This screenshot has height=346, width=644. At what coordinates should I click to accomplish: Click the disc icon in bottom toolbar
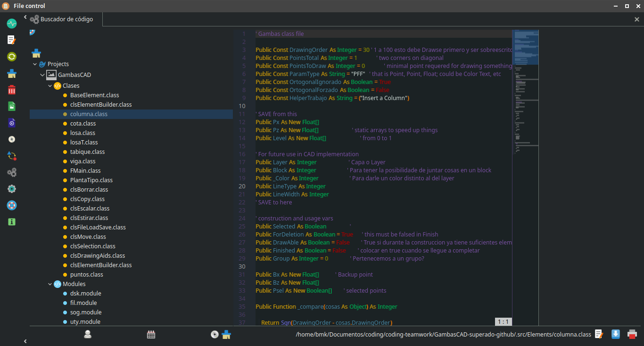[215, 334]
